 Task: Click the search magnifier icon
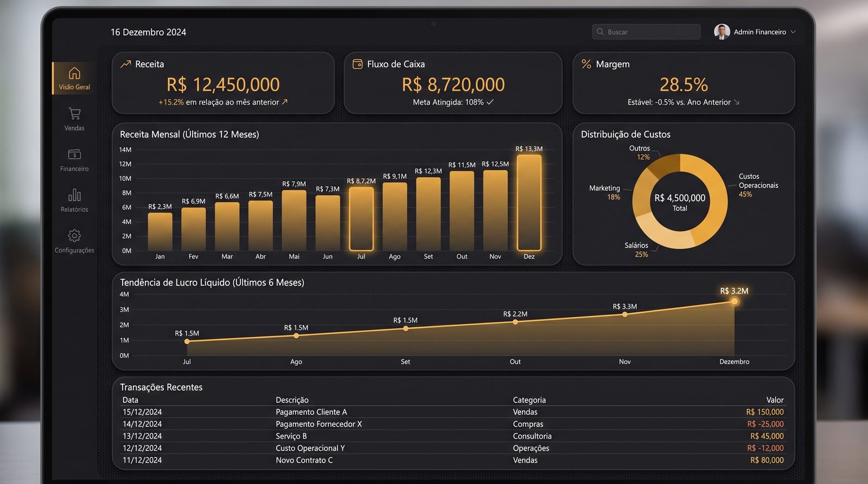[600, 32]
